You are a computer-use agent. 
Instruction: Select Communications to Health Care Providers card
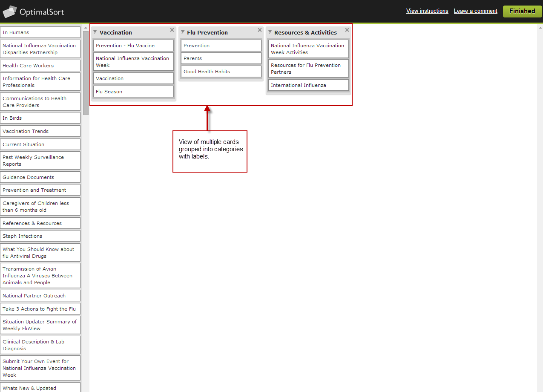point(40,102)
